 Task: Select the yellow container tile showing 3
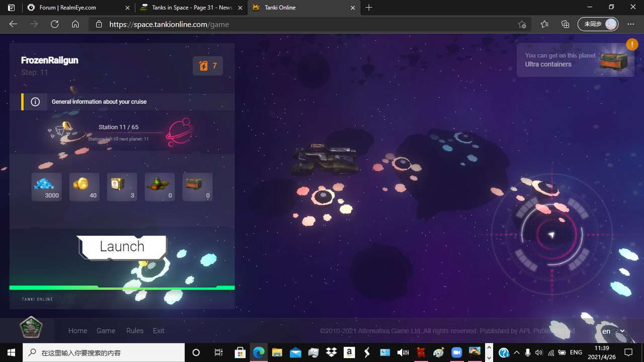[x=122, y=187]
